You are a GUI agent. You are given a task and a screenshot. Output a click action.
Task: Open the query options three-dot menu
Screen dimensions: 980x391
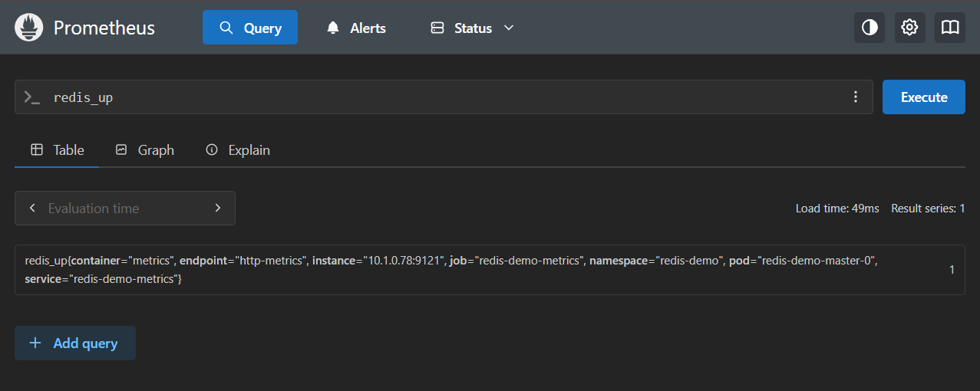pos(856,97)
